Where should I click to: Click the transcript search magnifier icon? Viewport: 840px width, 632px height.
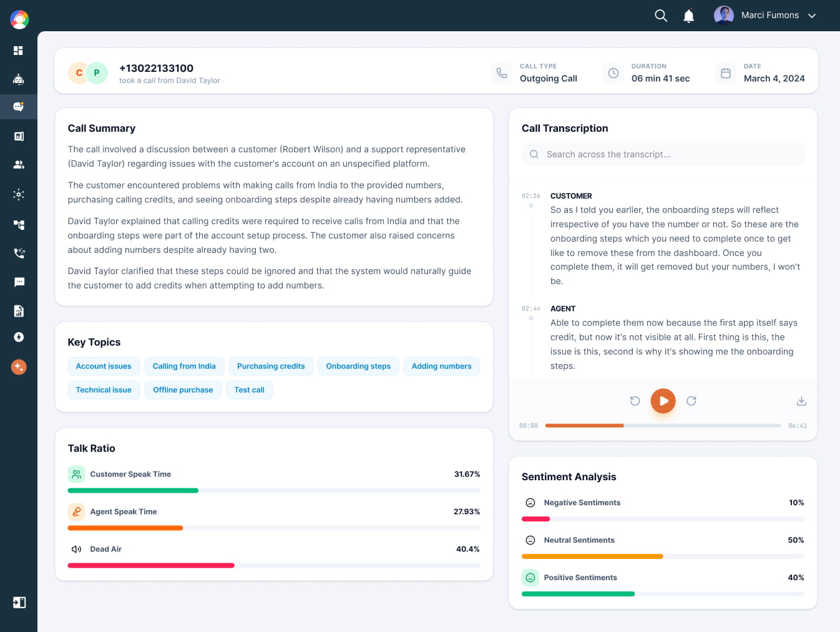tap(534, 154)
